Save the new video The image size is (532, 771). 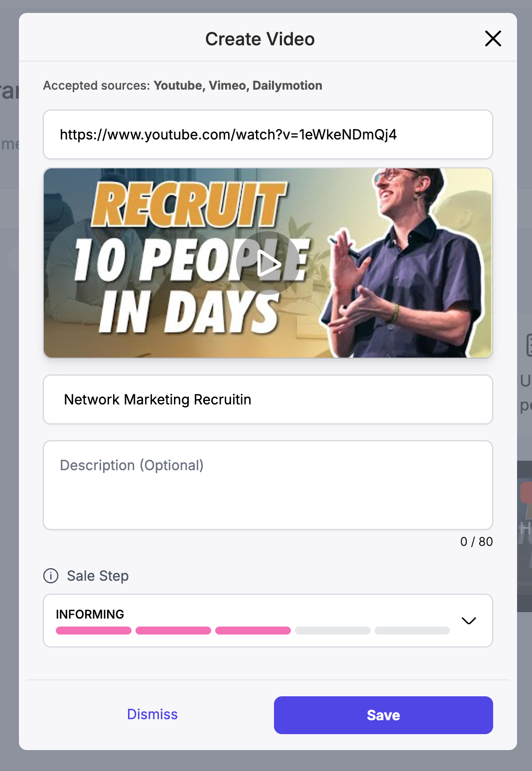click(x=384, y=715)
